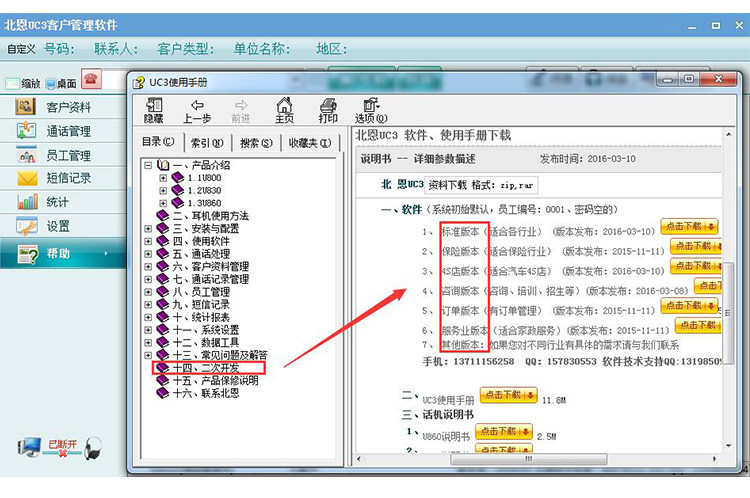The height and width of the screenshot is (498, 750).
Task: Click the headset icon at bottom
Action: click(x=94, y=448)
